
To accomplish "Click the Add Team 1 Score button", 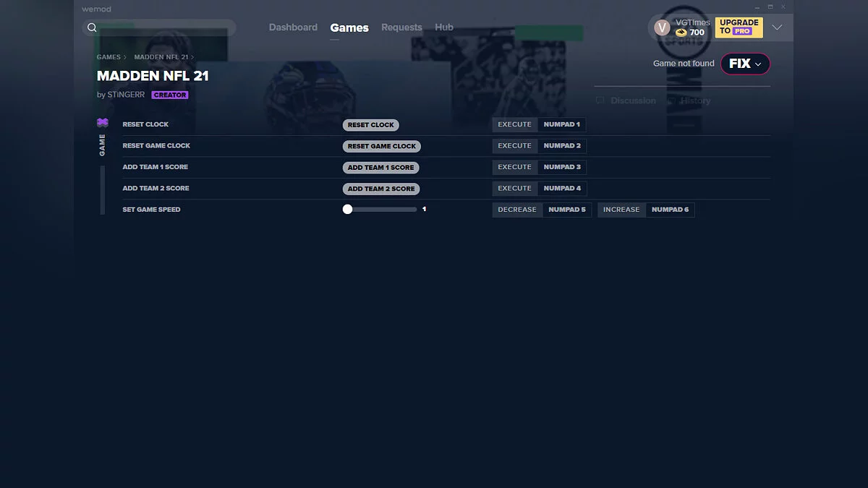I will coord(381,167).
